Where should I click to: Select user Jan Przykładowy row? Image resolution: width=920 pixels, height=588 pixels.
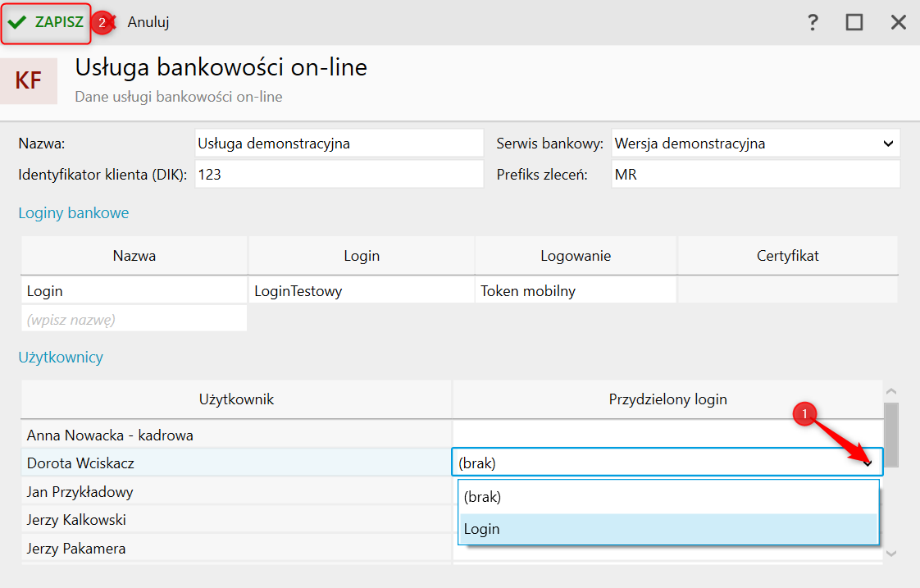coord(236,492)
